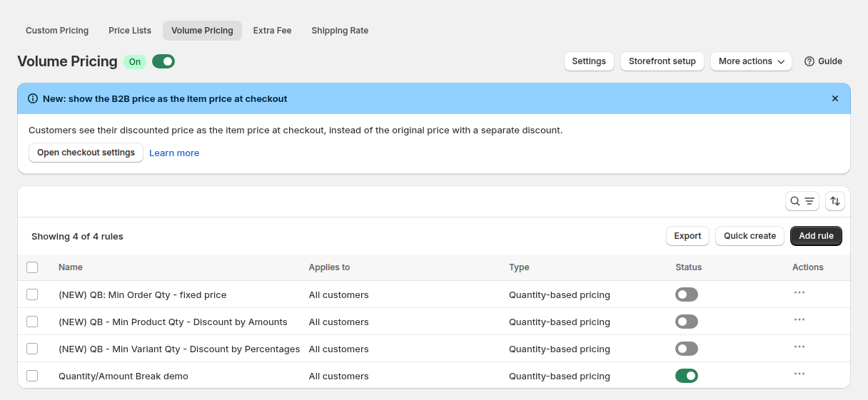Image resolution: width=868 pixels, height=400 pixels.
Task: Check the Min Order Qty fixed price row
Action: pyautogui.click(x=32, y=294)
